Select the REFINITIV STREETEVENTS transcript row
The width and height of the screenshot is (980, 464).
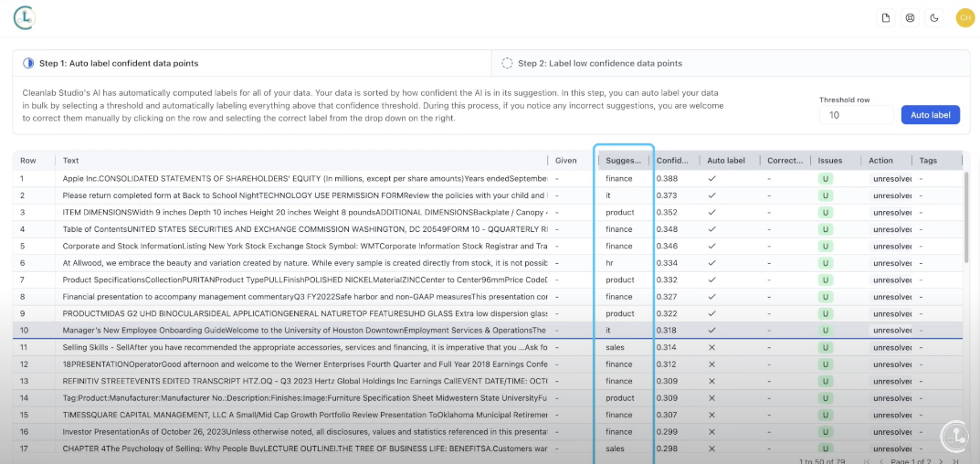point(488,381)
